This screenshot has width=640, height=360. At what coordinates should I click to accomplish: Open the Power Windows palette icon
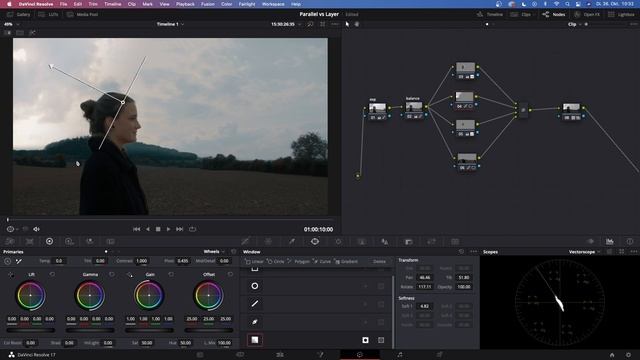315,241
